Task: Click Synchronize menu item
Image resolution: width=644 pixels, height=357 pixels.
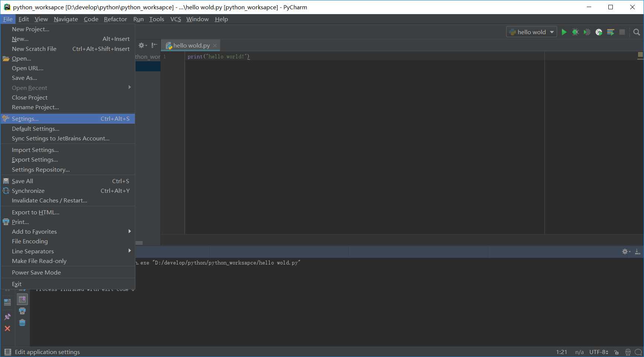Action: pyautogui.click(x=68, y=191)
